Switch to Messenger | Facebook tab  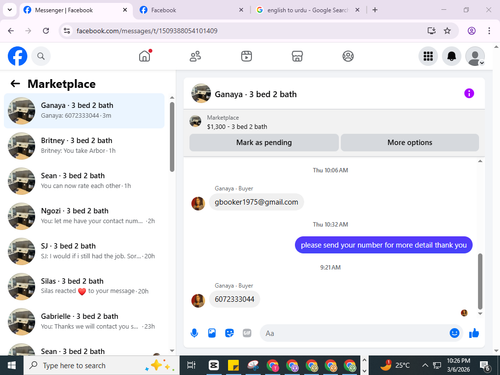pyautogui.click(x=75, y=10)
